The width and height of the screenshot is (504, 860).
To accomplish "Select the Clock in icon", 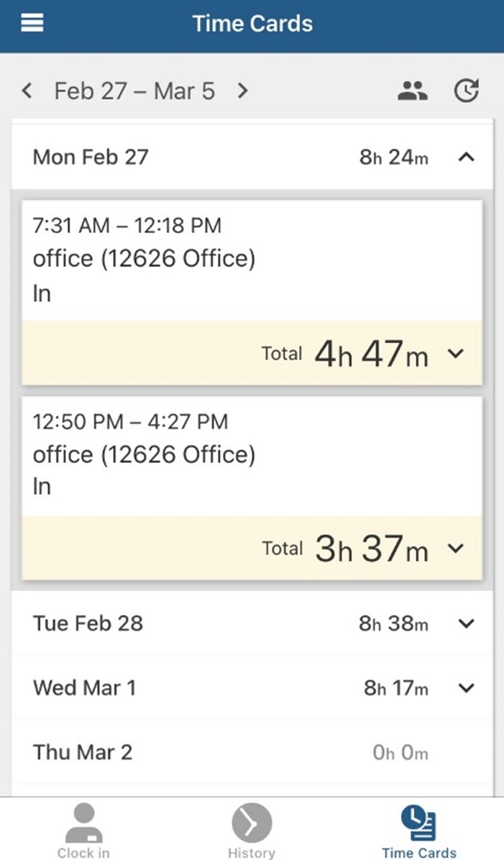I will pyautogui.click(x=83, y=820).
